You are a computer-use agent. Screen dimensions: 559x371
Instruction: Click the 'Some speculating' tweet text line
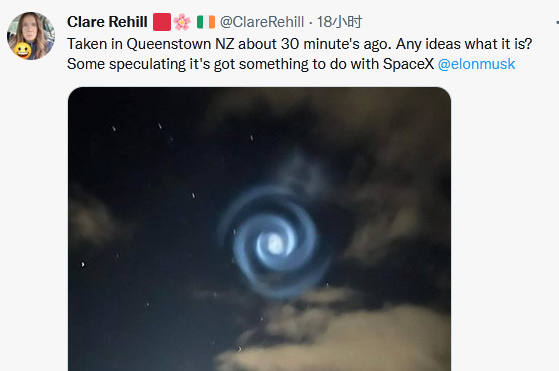point(291,64)
